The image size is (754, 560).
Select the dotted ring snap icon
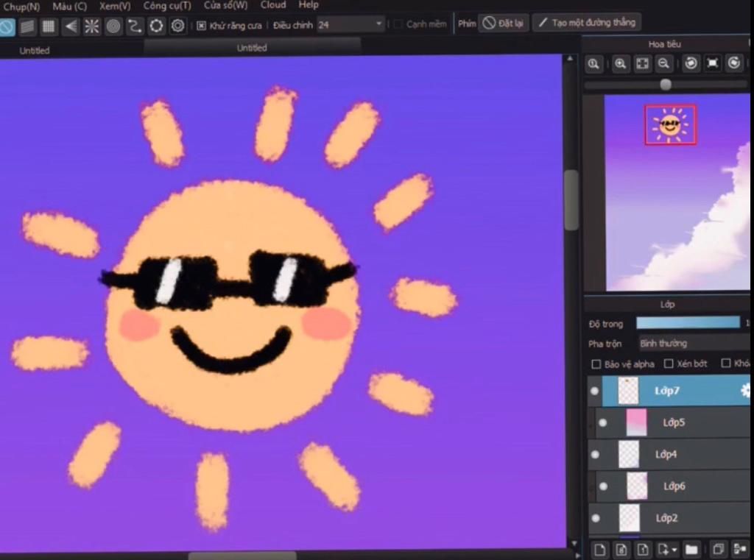click(x=156, y=26)
